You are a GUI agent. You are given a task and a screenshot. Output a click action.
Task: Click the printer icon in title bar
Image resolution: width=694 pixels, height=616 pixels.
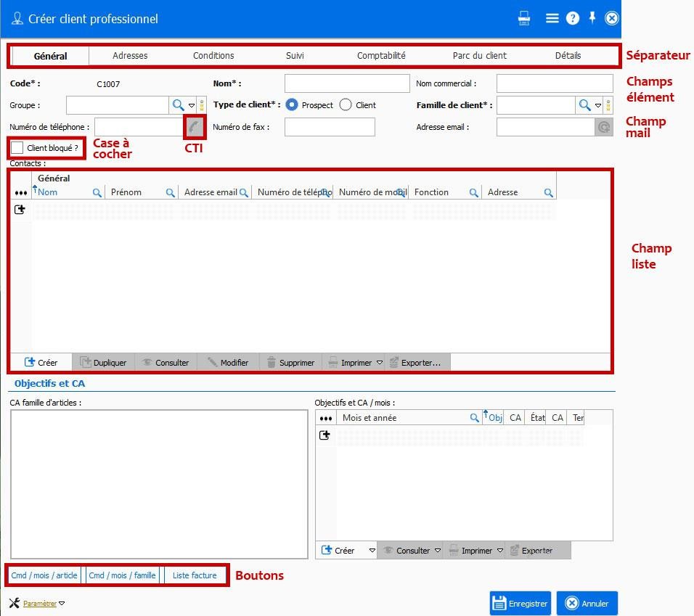pyautogui.click(x=524, y=19)
